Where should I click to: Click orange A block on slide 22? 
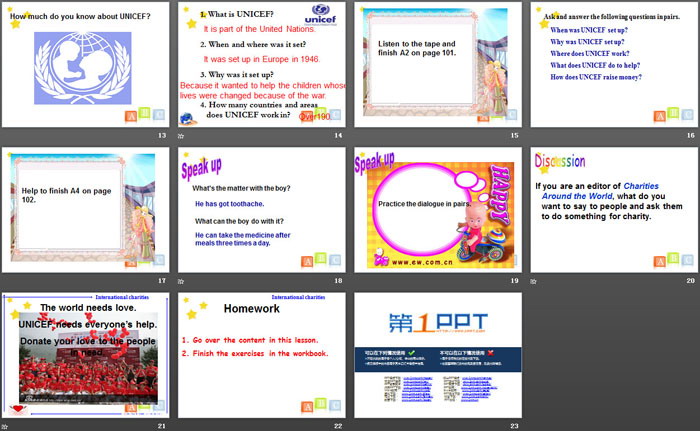click(x=307, y=407)
